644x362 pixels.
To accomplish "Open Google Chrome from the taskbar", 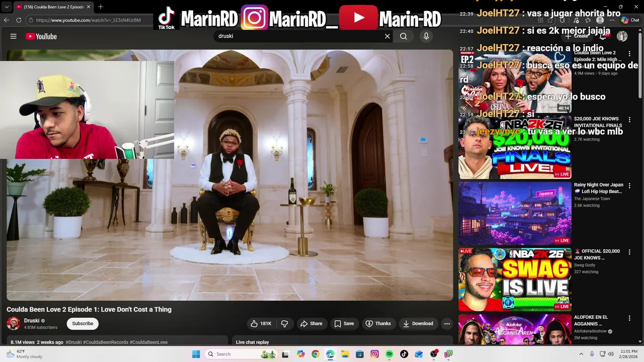I will [x=315, y=354].
